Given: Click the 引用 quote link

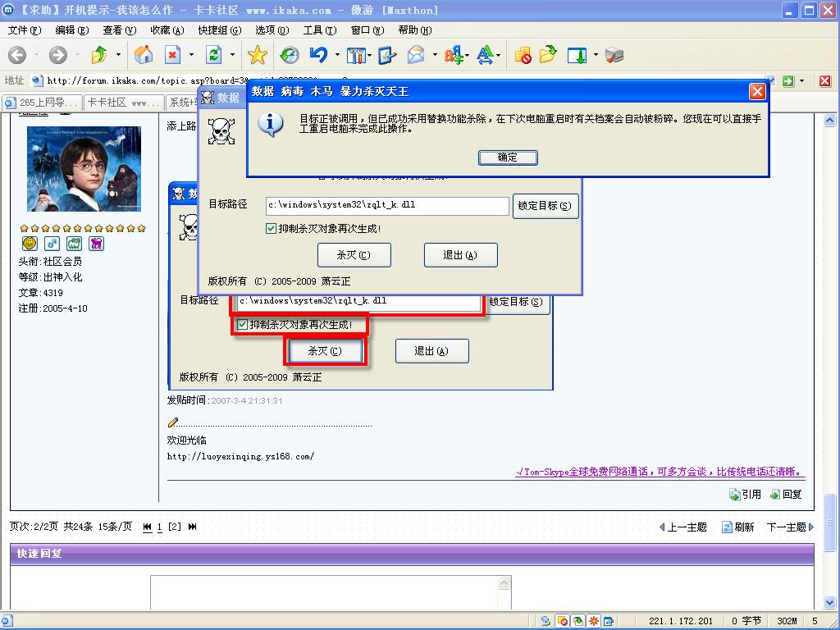Looking at the screenshot, I should (745, 495).
